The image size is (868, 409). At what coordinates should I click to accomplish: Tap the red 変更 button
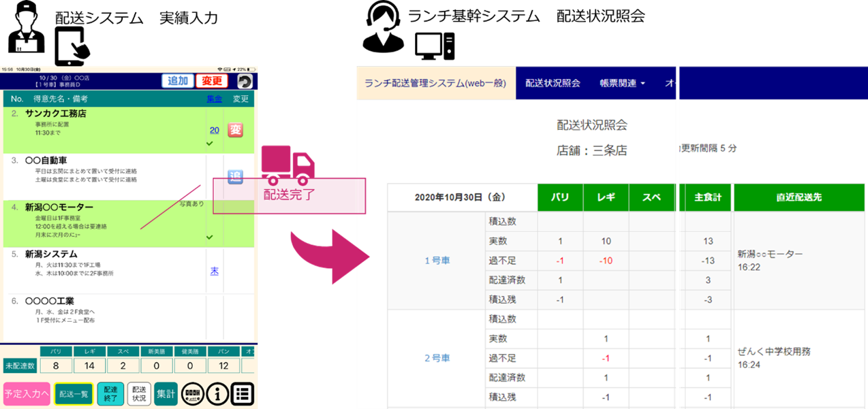[x=212, y=81]
